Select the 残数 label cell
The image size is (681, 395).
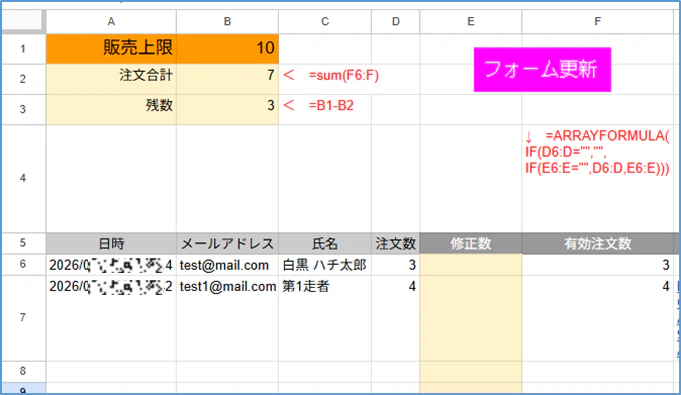111,110
